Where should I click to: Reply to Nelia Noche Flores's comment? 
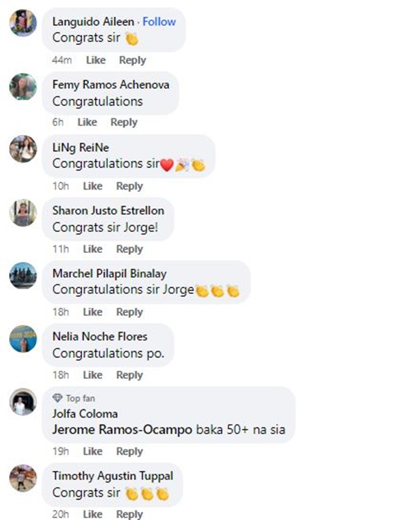[x=129, y=374]
